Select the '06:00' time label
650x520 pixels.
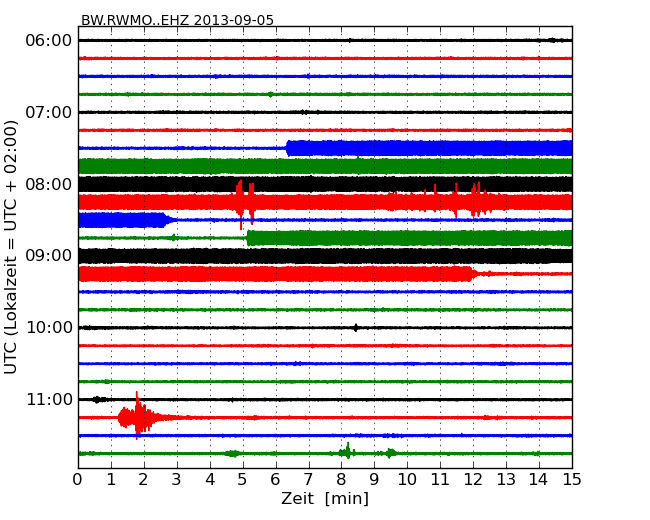coord(49,41)
